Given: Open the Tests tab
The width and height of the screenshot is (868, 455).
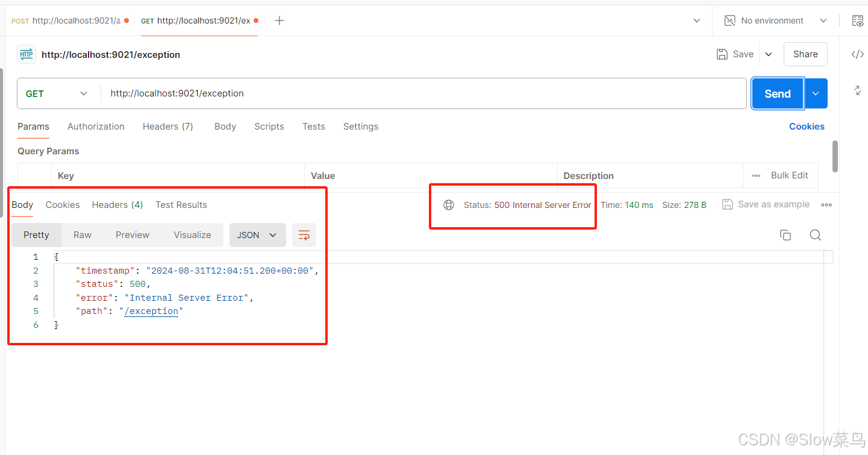Looking at the screenshot, I should pos(314,127).
